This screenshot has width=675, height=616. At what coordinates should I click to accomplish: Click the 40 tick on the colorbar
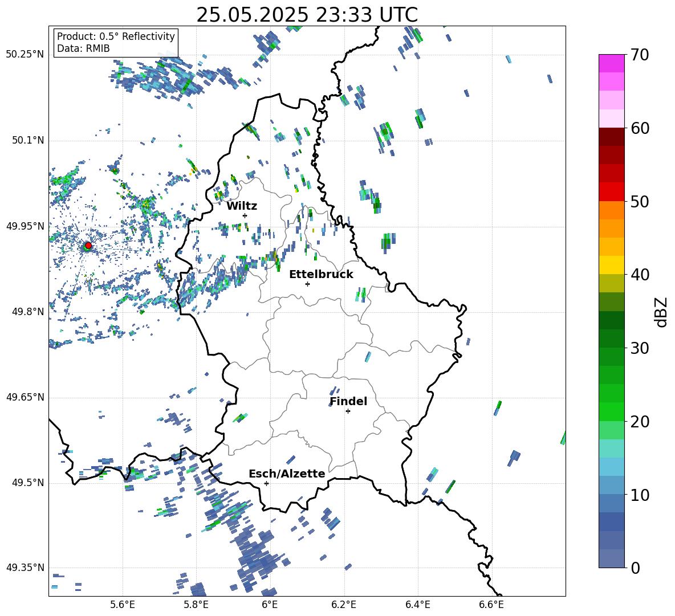click(x=640, y=275)
